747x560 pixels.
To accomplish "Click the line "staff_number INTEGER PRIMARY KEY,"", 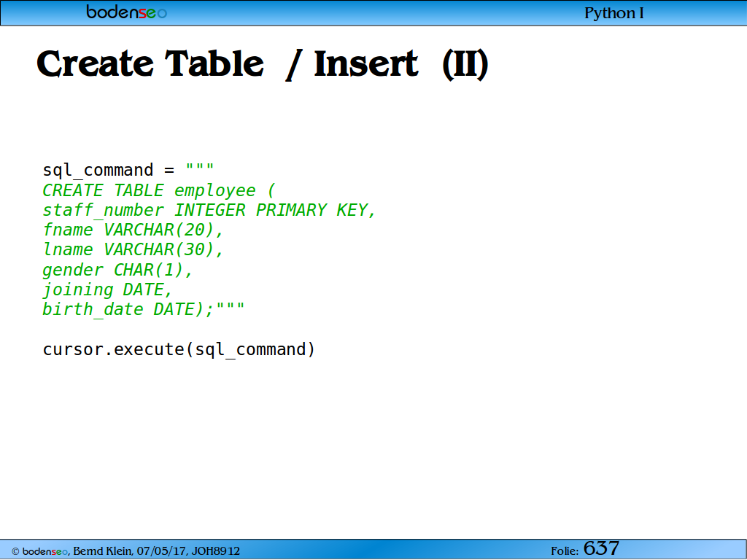I will 209,211.
